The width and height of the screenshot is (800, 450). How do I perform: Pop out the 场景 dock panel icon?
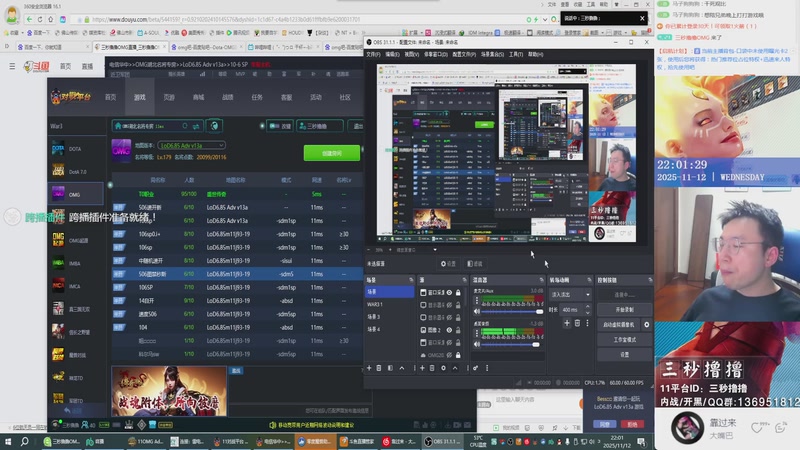(x=411, y=280)
